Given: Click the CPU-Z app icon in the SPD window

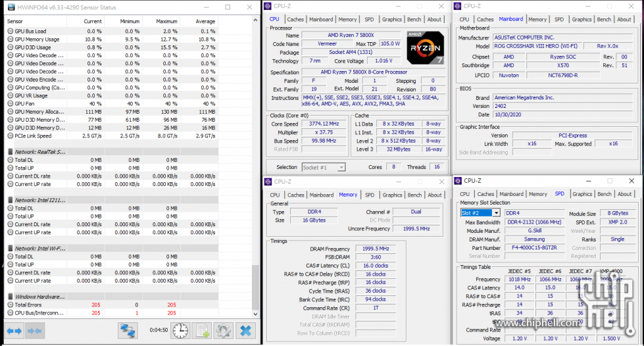Looking at the screenshot, I should pyautogui.click(x=458, y=181).
